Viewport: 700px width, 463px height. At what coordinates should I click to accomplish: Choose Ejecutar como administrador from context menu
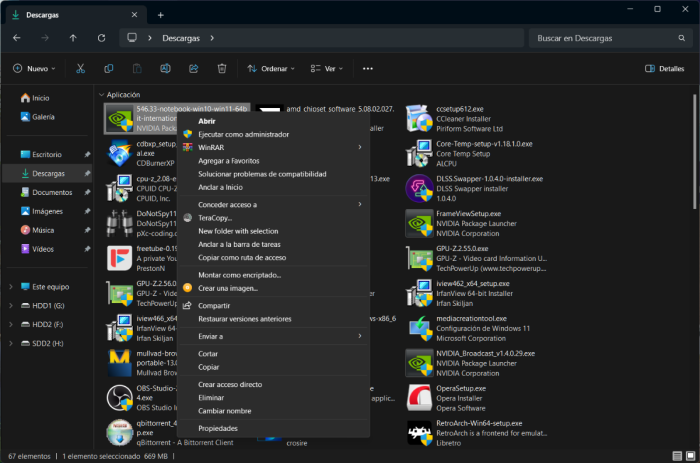point(243,134)
